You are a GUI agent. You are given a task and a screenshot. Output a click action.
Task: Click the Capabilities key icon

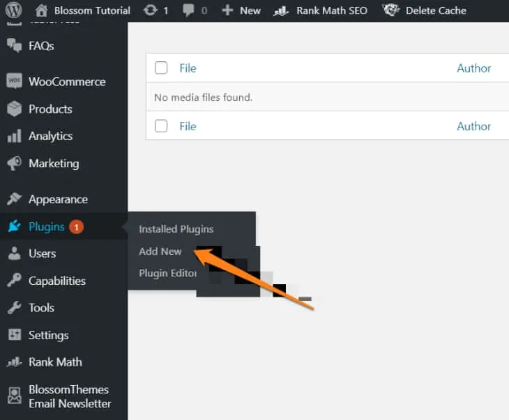(x=14, y=281)
